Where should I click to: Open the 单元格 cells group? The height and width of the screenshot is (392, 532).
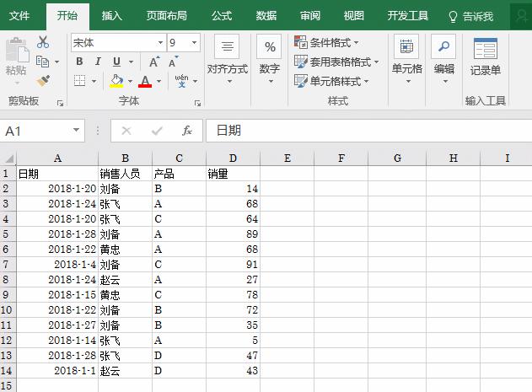[407, 60]
